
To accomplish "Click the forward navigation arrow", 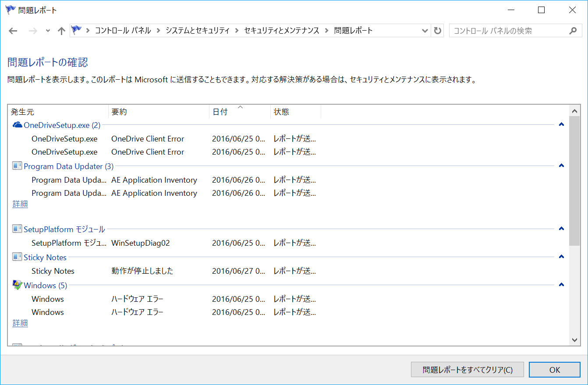I will [x=32, y=31].
